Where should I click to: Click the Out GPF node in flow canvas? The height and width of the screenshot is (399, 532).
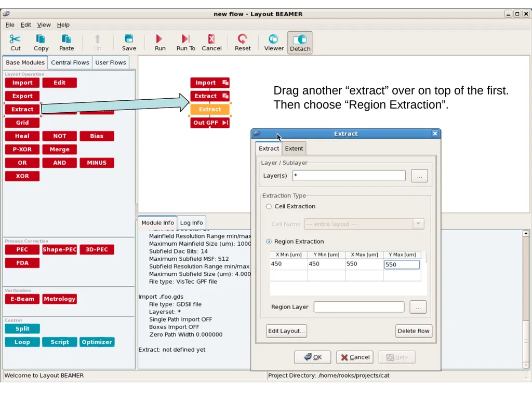[210, 123]
